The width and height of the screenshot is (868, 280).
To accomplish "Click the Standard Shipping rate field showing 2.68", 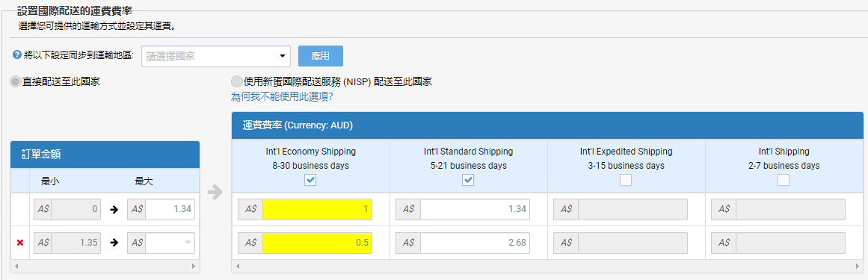I will [x=475, y=243].
